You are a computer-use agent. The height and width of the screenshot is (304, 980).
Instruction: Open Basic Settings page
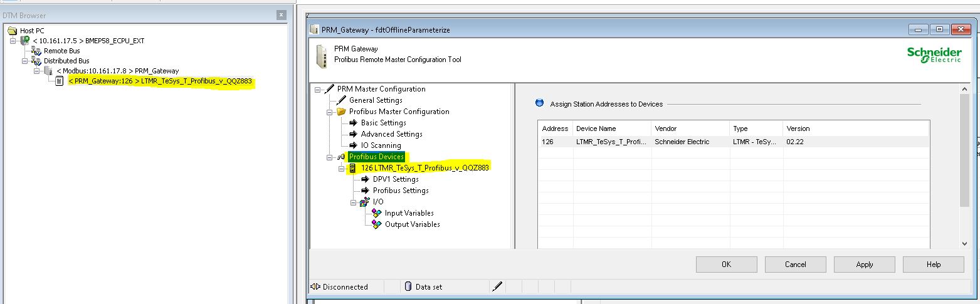[x=384, y=123]
